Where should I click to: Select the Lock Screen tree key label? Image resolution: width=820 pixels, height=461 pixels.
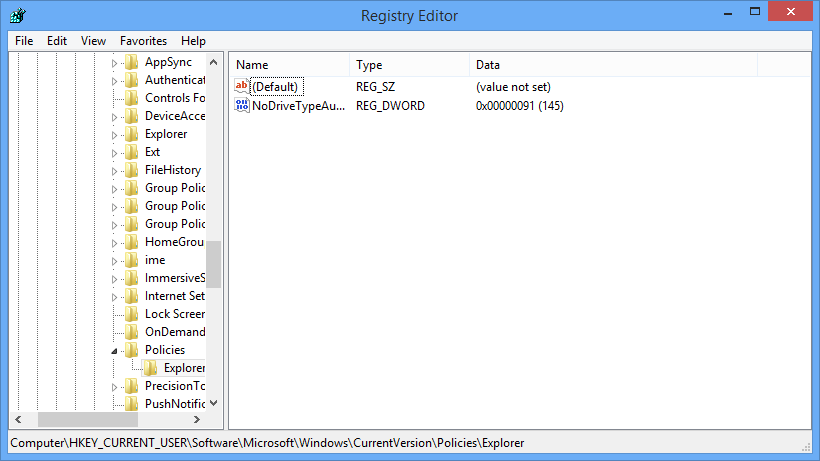coord(175,314)
